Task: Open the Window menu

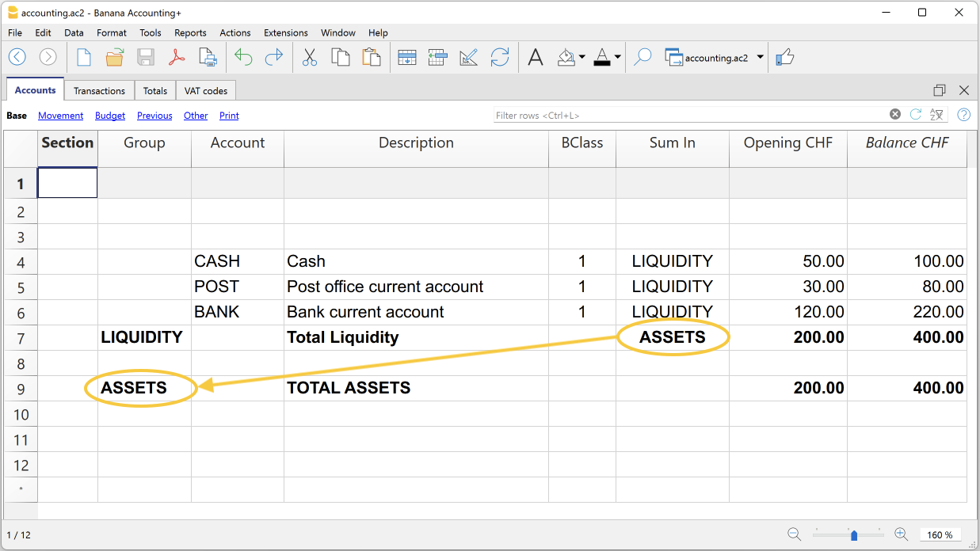Action: coord(338,32)
